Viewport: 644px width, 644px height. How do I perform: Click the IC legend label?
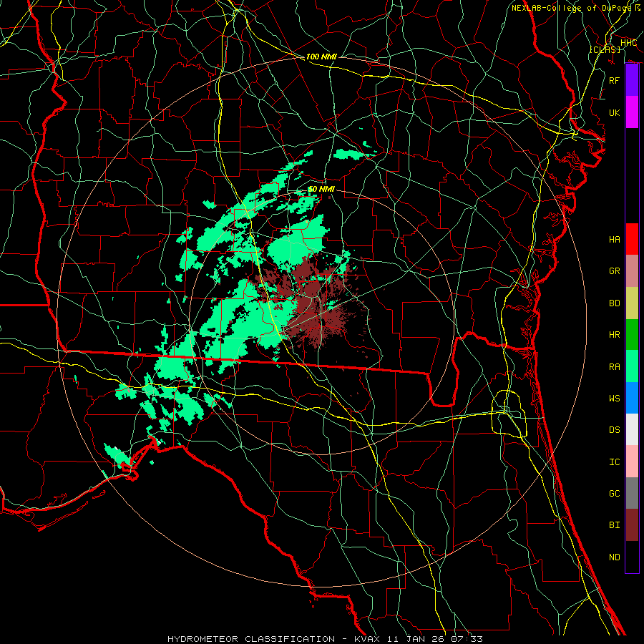click(614, 462)
